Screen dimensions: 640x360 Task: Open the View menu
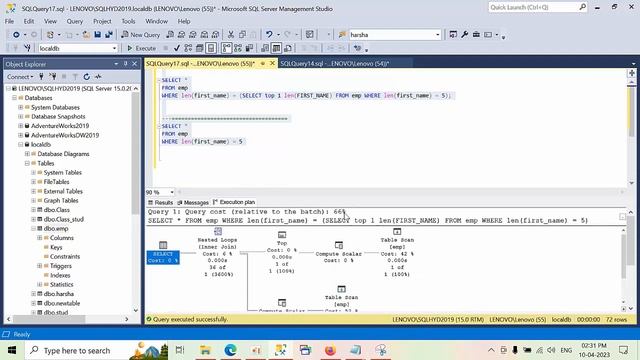click(50, 21)
